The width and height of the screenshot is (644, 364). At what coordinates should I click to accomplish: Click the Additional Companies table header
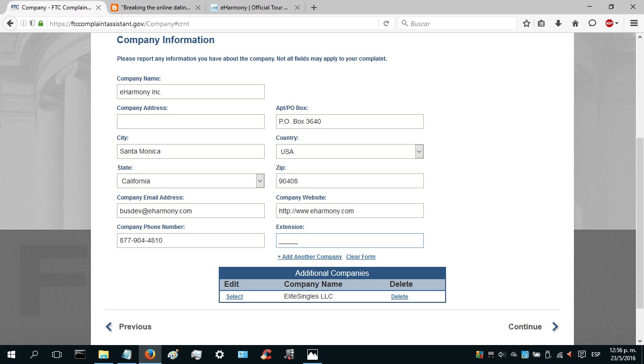332,273
